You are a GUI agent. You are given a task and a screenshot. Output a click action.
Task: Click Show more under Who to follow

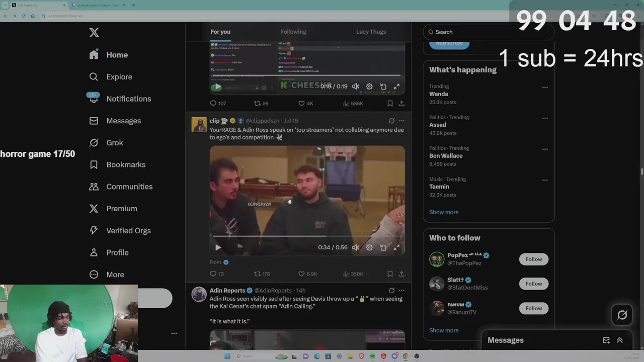coord(444,330)
